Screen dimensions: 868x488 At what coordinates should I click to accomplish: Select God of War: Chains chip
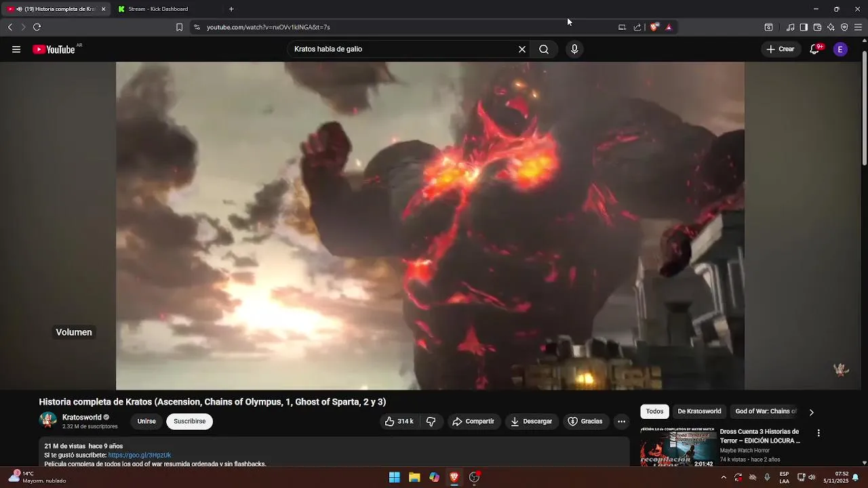tap(766, 411)
